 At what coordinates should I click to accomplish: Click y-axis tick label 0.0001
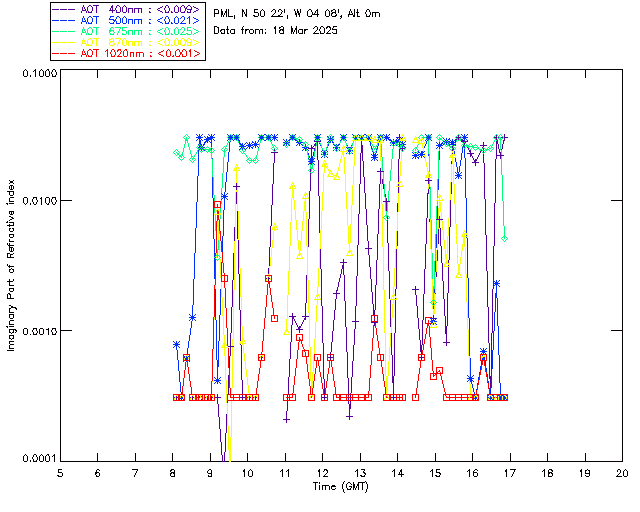40,459
